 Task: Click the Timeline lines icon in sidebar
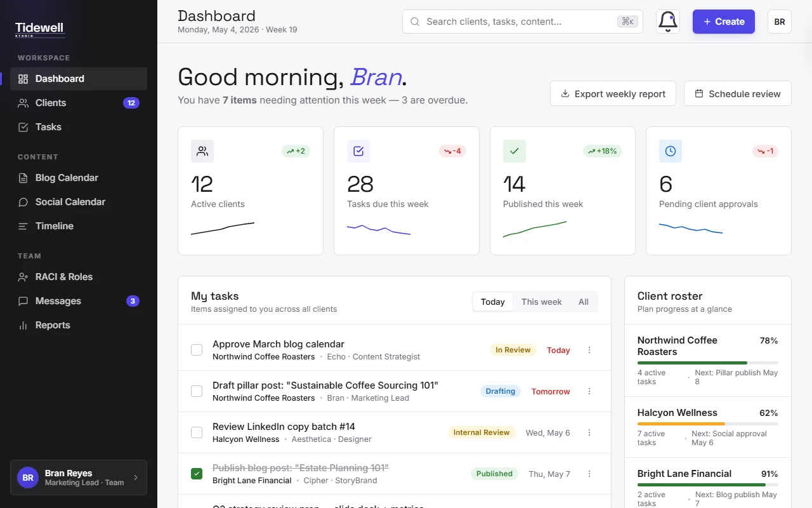click(23, 226)
